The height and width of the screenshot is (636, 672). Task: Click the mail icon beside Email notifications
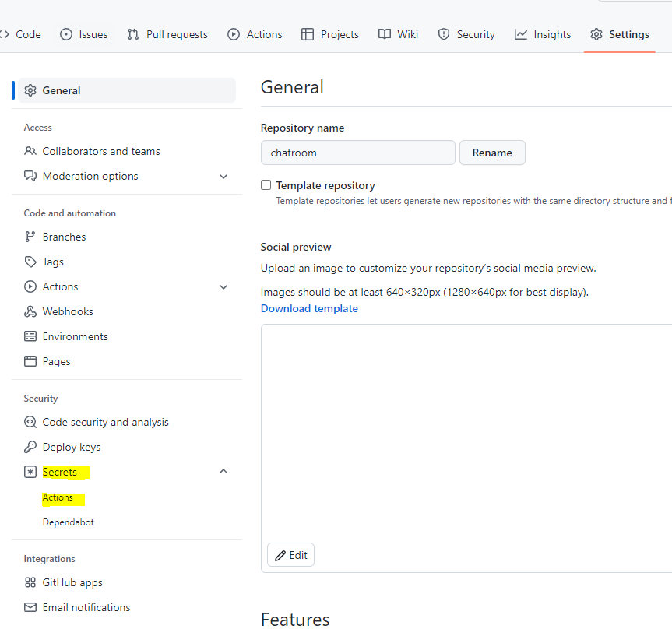click(30, 607)
